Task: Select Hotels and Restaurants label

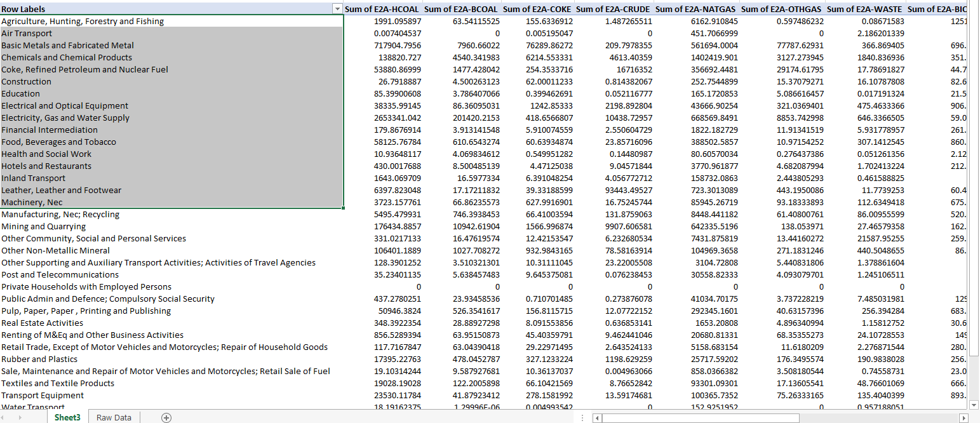Action: 46,166
